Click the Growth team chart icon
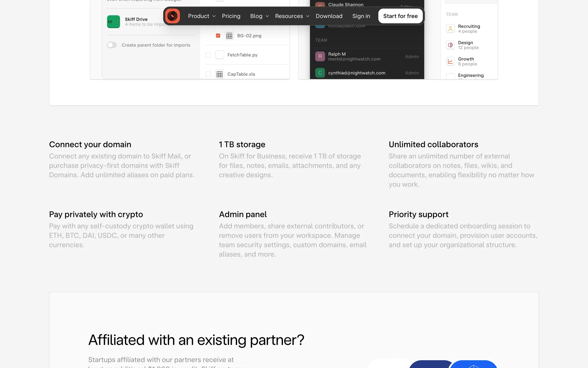This screenshot has width=588, height=368. coord(450,61)
